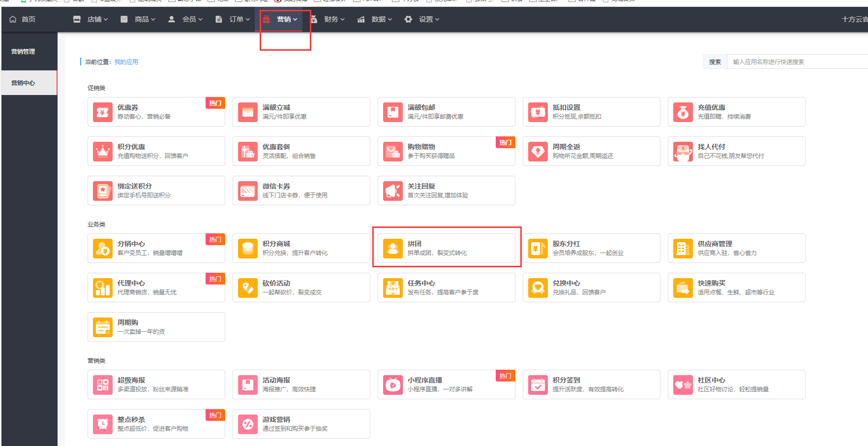Viewport: 868px width, 446px height.
Task: Open the 供应商管理 building icon
Action: click(x=683, y=249)
